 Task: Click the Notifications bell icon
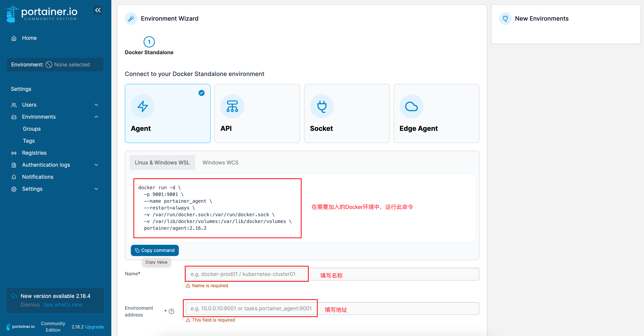coord(14,177)
